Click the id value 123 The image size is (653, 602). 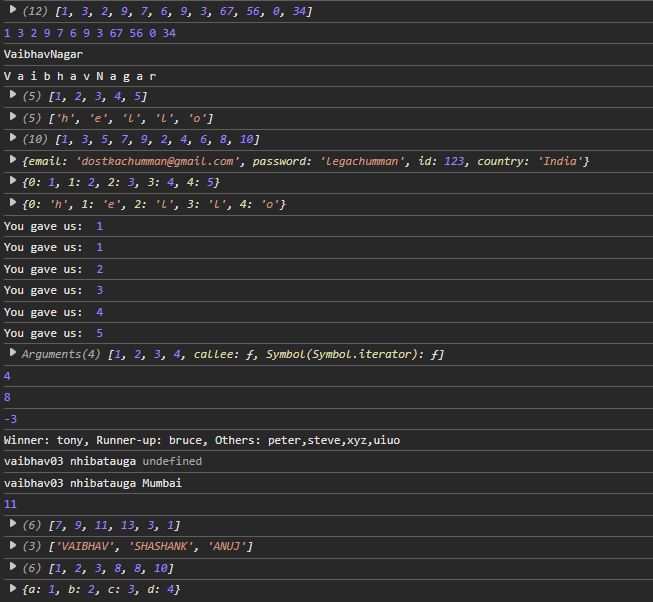click(x=454, y=162)
